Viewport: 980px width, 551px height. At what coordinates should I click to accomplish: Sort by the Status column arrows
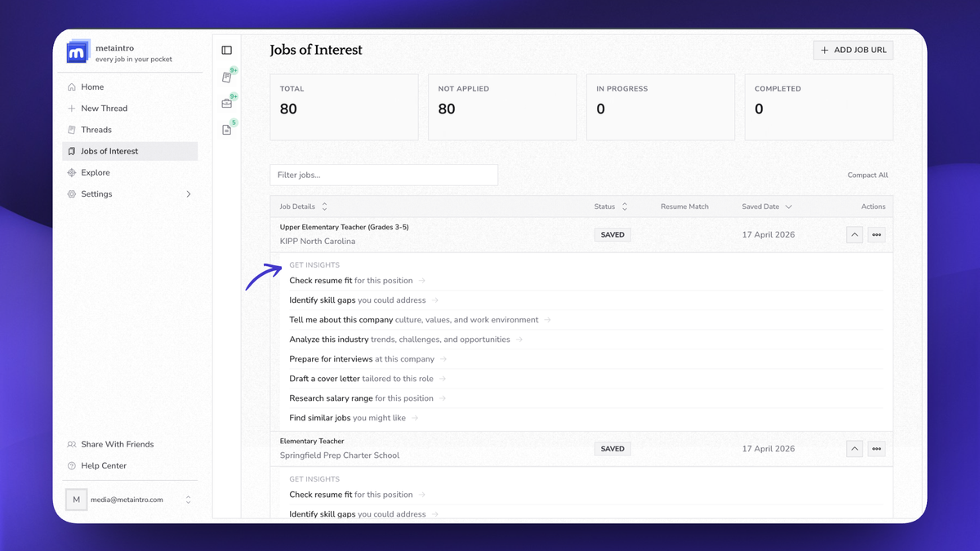point(625,207)
